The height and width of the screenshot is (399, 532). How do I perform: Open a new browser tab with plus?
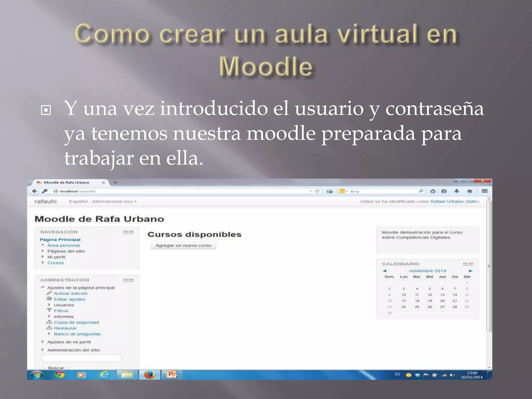coord(116,182)
